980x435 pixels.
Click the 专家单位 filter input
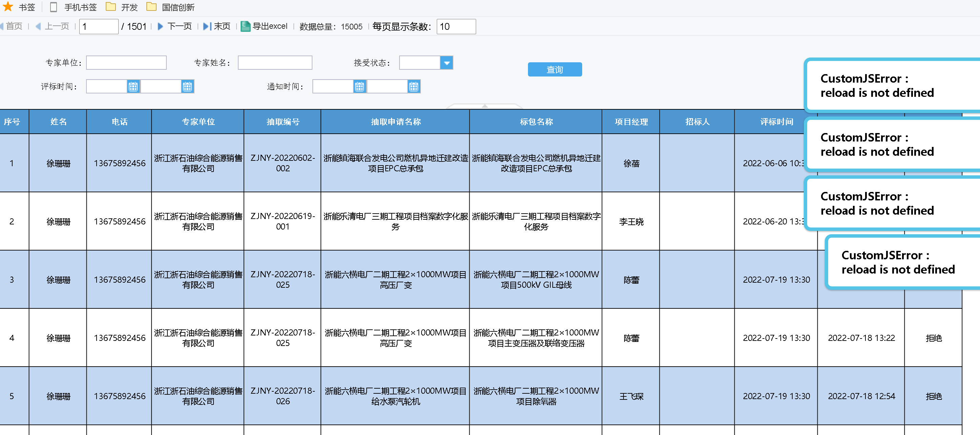(126, 63)
